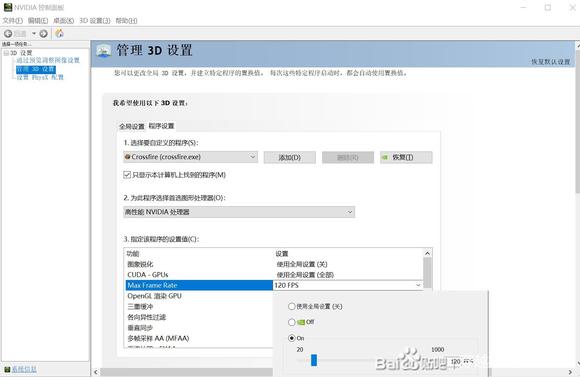Click the Back navigation arrow icon
580x377 pixels.
point(8,34)
